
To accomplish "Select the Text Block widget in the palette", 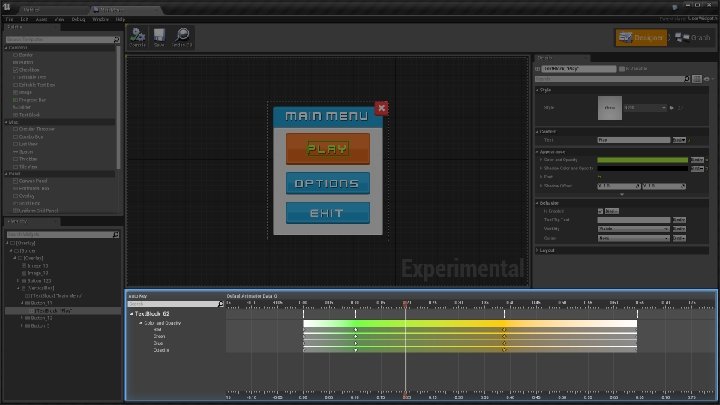I will pos(29,115).
